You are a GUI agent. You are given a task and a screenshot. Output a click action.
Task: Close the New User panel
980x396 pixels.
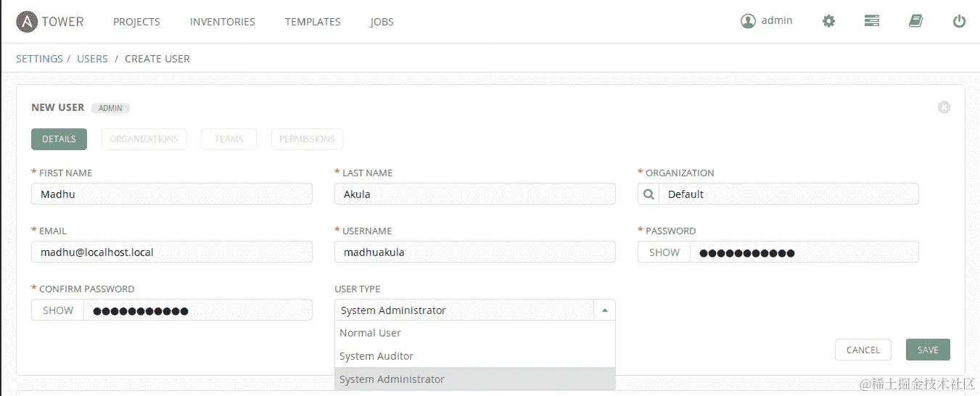click(944, 107)
